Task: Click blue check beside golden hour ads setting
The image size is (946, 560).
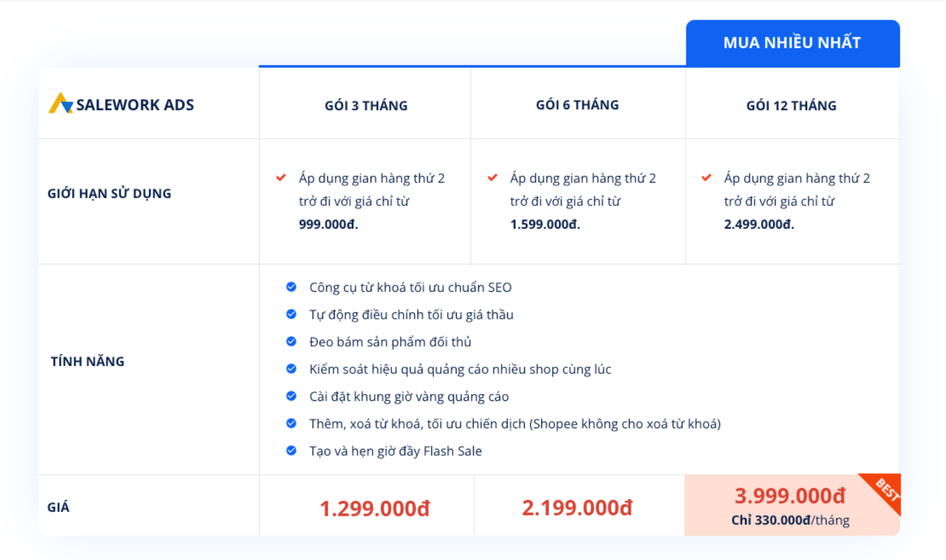Action: (291, 396)
